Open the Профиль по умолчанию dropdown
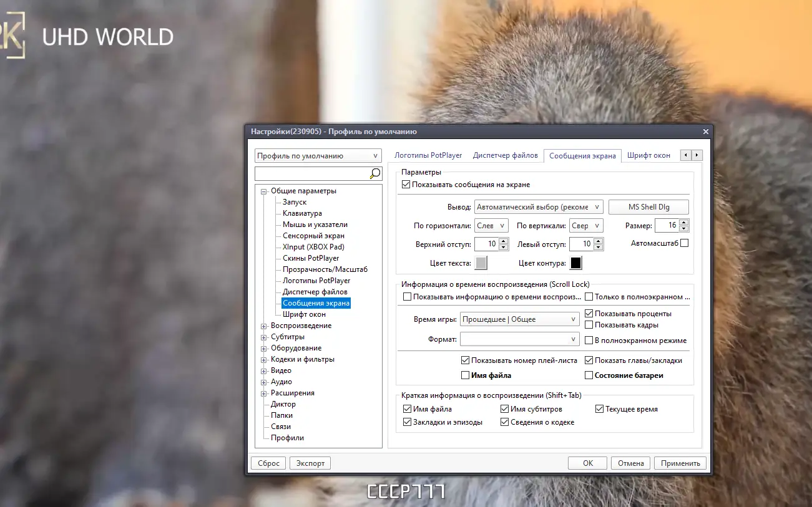The width and height of the screenshot is (812, 507). point(318,156)
